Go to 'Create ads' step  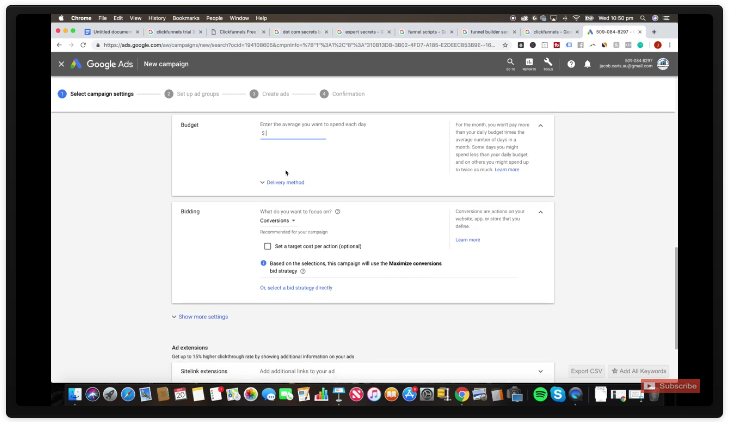coord(270,94)
